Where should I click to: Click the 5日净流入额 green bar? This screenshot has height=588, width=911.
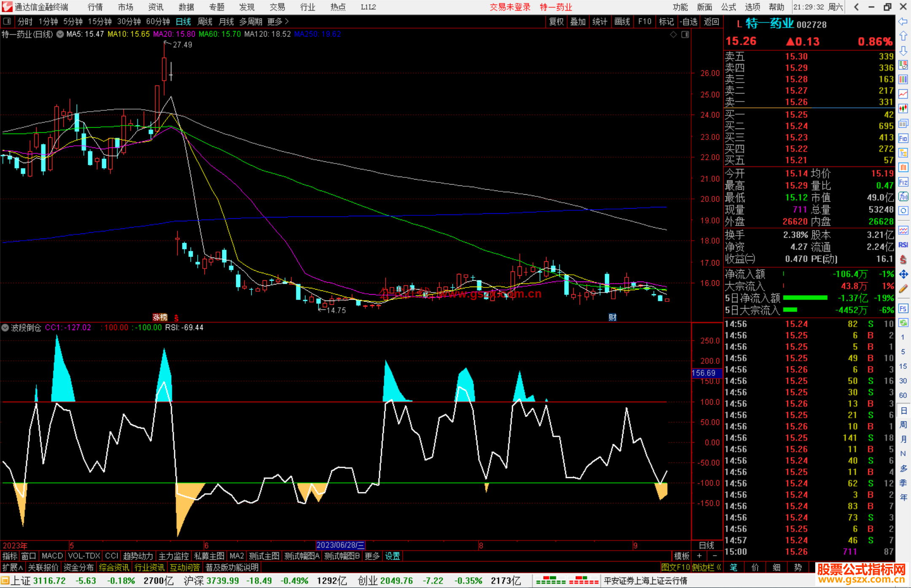[x=805, y=298]
